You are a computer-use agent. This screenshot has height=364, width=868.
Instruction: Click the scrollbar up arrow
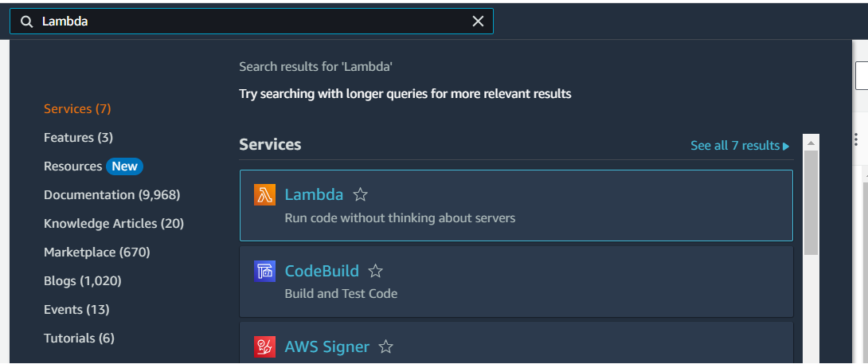[x=811, y=143]
